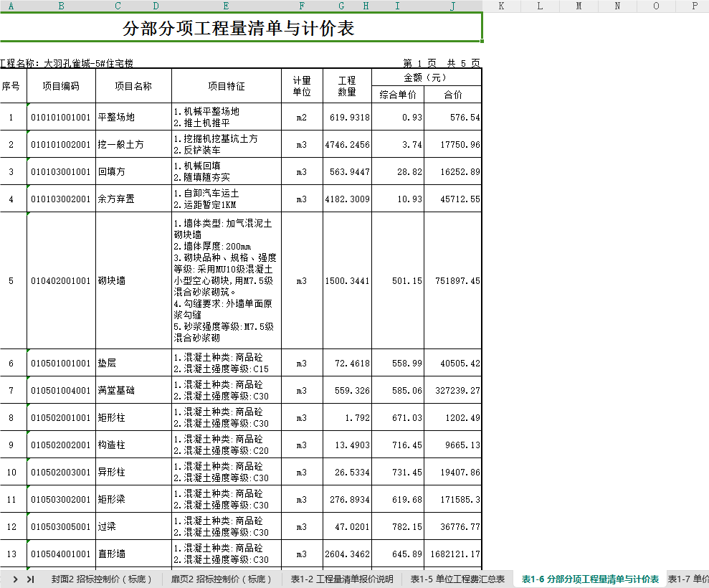Select the 项目编码 header cell
The image size is (709, 588).
61,86
